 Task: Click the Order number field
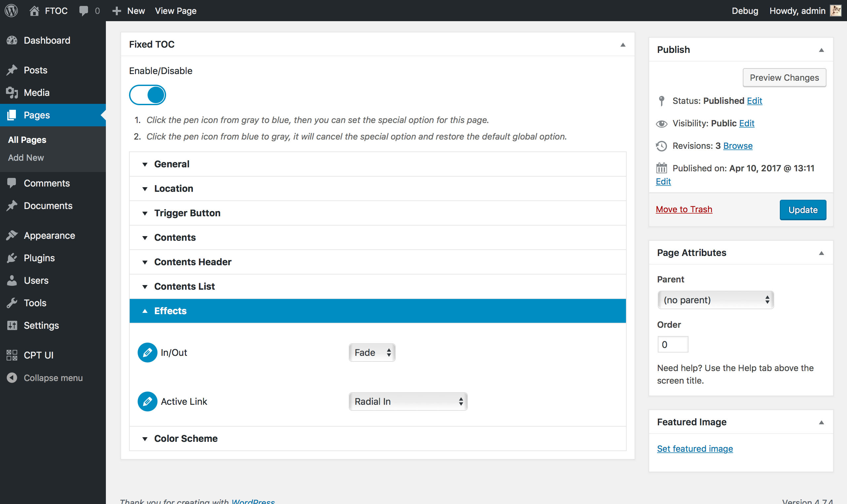pos(673,344)
